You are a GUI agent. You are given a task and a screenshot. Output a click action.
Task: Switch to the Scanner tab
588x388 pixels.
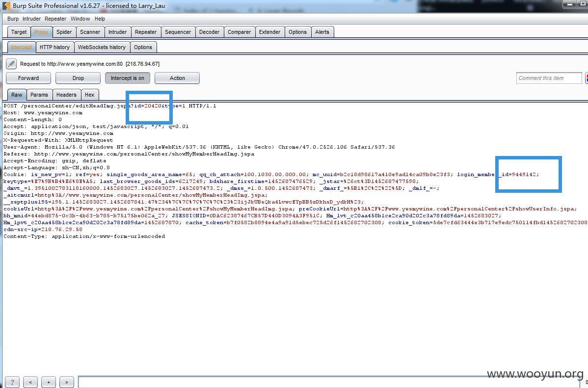click(x=90, y=32)
